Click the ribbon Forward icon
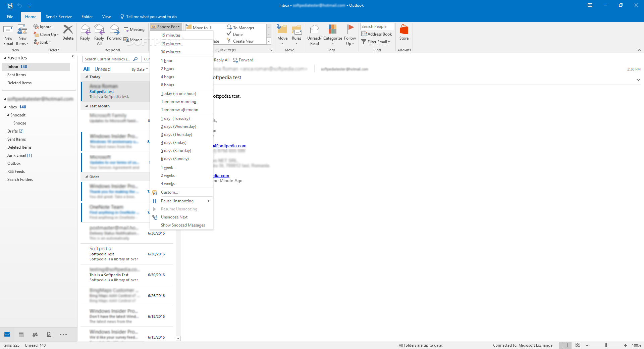Screen dimensions: 644x349 coord(114,30)
